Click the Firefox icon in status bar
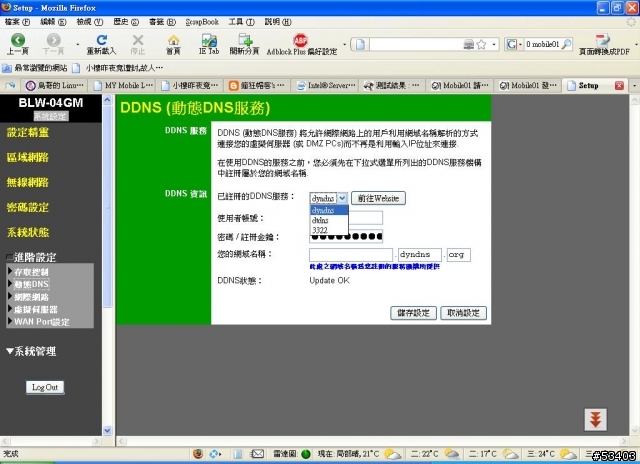 pyautogui.click(x=198, y=454)
